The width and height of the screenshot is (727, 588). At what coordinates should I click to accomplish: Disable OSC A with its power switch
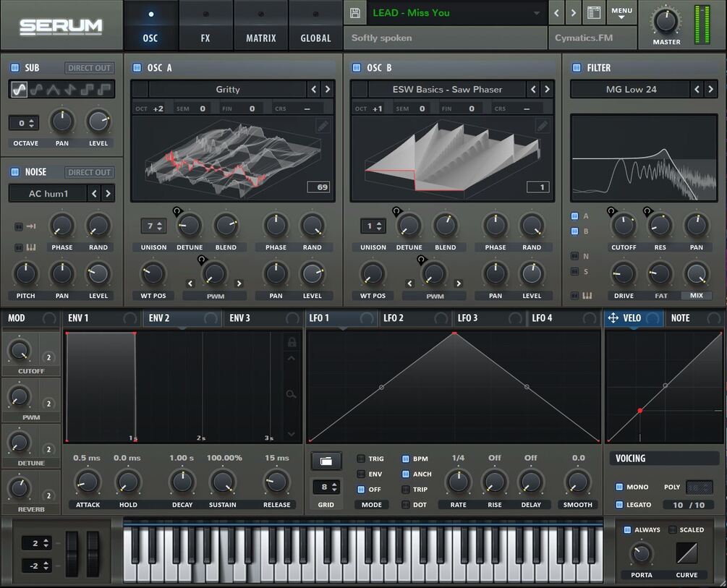137,68
